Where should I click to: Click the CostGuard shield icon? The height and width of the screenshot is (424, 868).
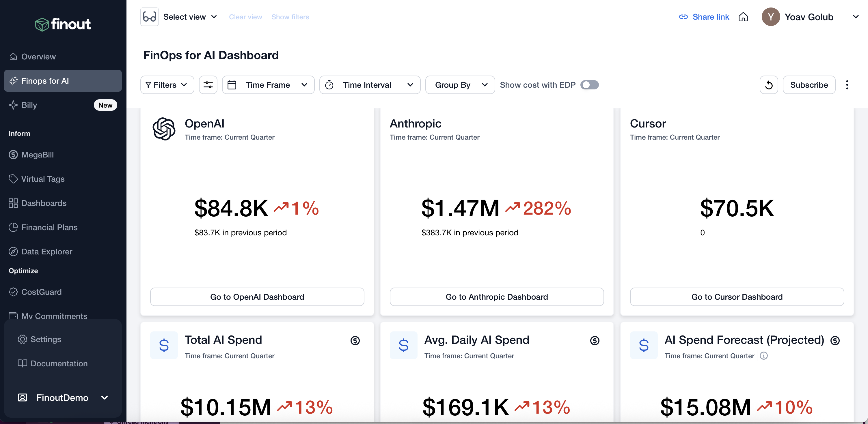[x=13, y=292]
